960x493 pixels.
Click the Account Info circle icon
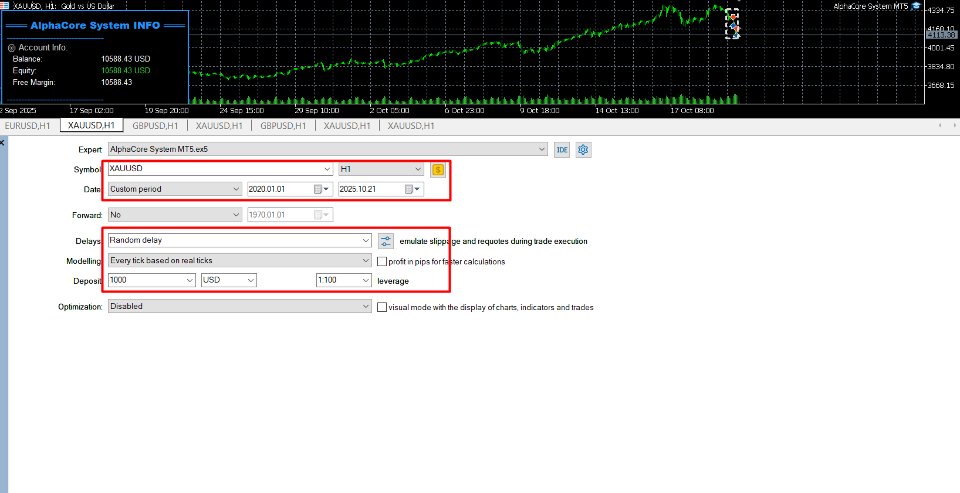click(x=11, y=48)
